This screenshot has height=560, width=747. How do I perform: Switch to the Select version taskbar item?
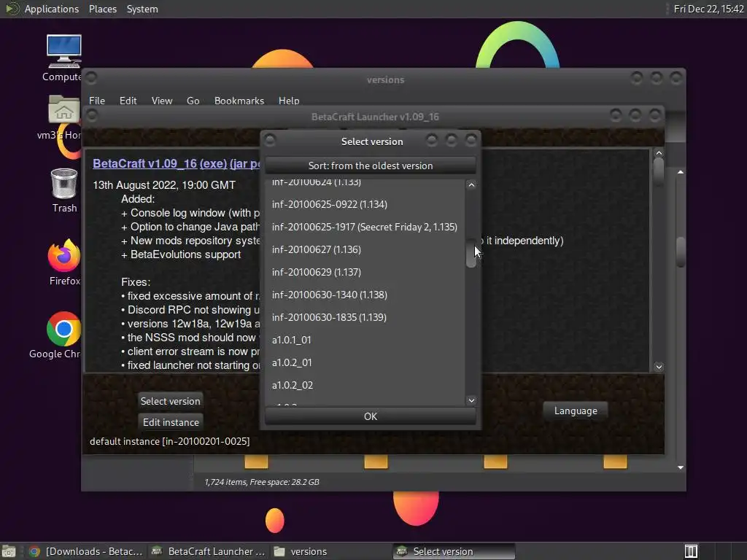454,551
